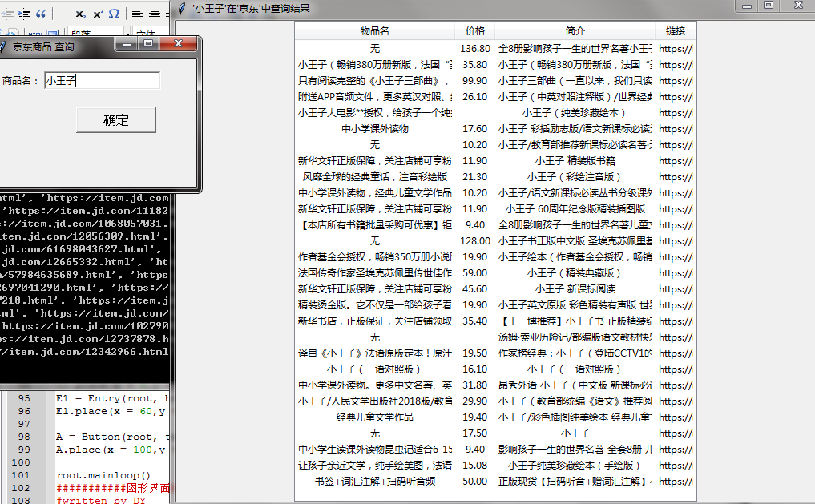Screen dimensions: 815x504
Task: Select the price cell 99.90
Action: pyautogui.click(x=475, y=81)
